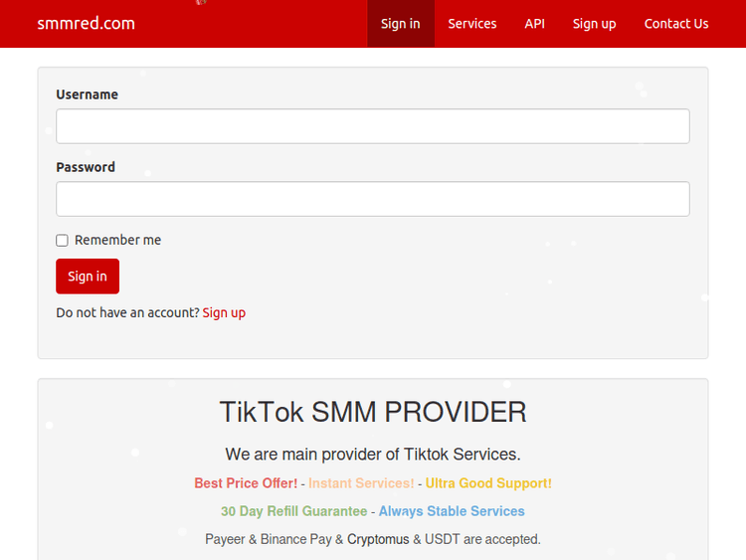Image resolution: width=746 pixels, height=560 pixels.
Task: Click the TikTok SMM PROVIDER heading
Action: [372, 412]
